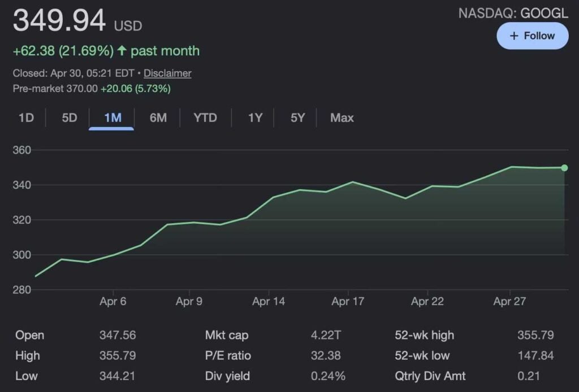Click the Follow button

coord(532,36)
